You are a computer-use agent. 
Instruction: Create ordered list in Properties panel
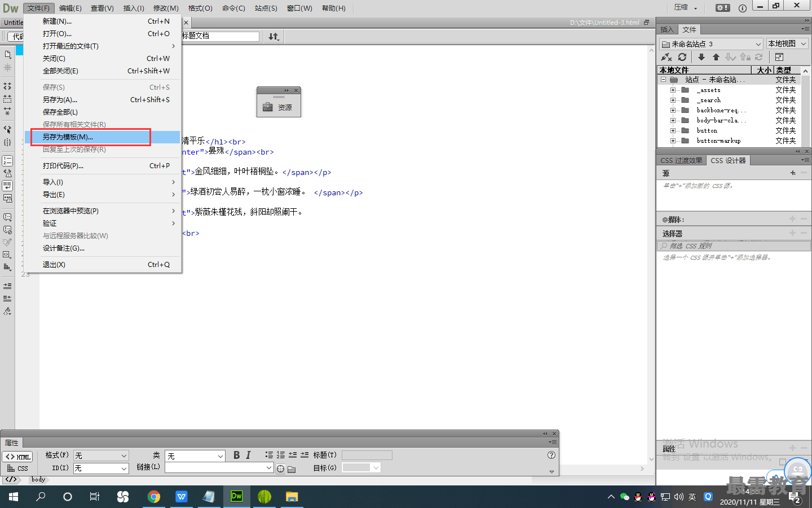[281, 455]
